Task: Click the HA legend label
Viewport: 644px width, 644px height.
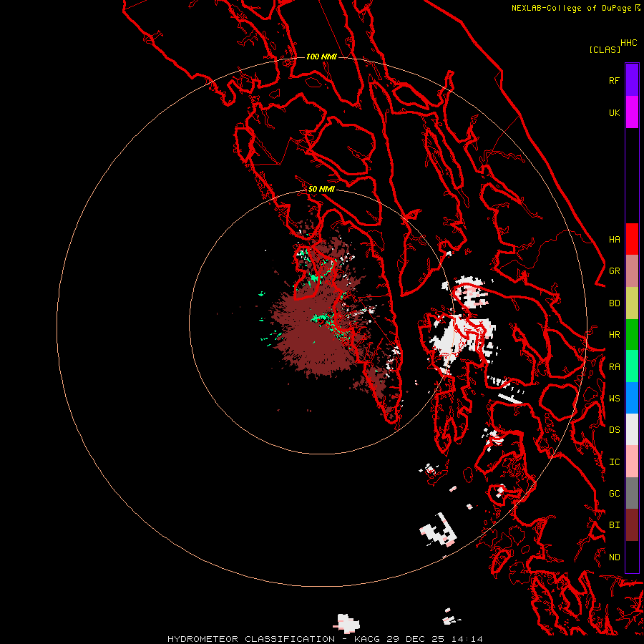Action: pyautogui.click(x=614, y=240)
